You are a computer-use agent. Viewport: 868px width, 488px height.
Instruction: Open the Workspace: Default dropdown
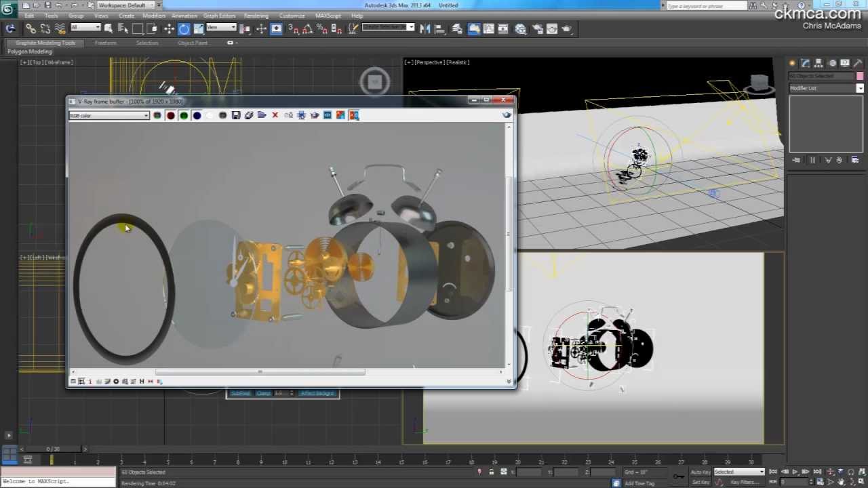125,5
